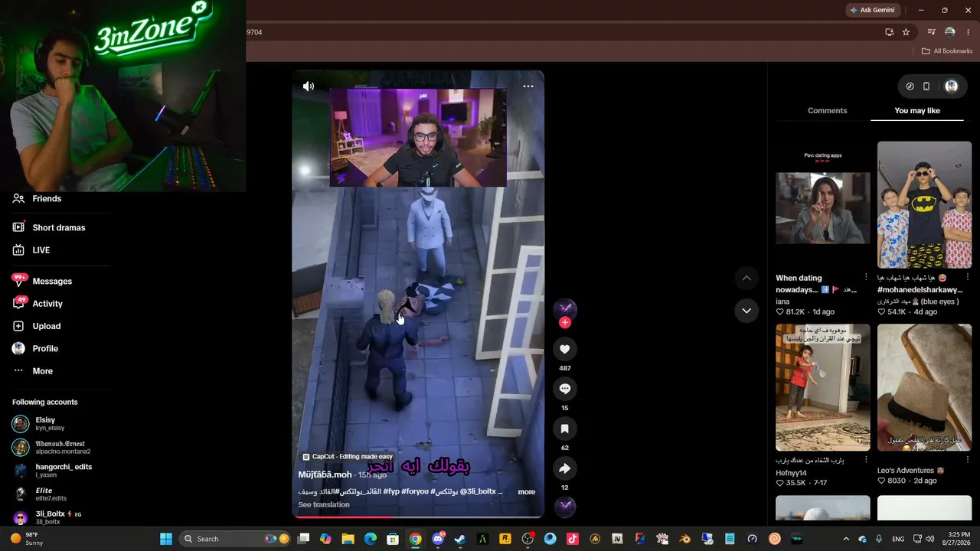Bookmark this page with the star icon
980x551 pixels.
click(x=906, y=32)
